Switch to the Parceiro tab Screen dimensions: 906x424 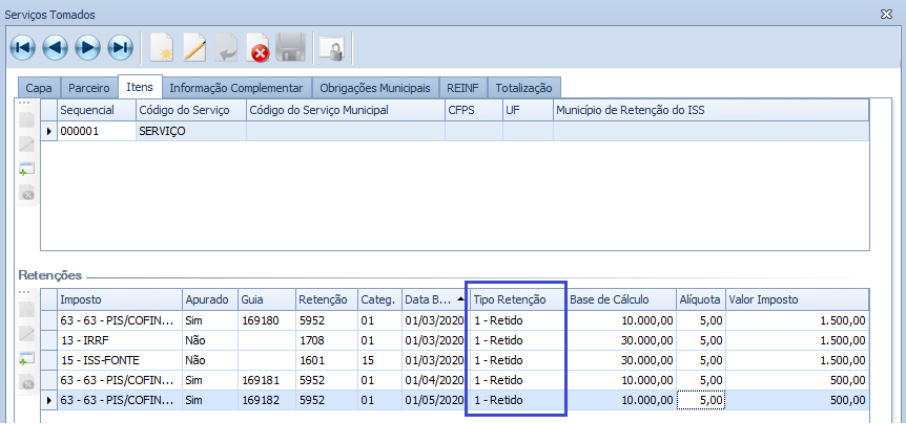pyautogui.click(x=89, y=88)
